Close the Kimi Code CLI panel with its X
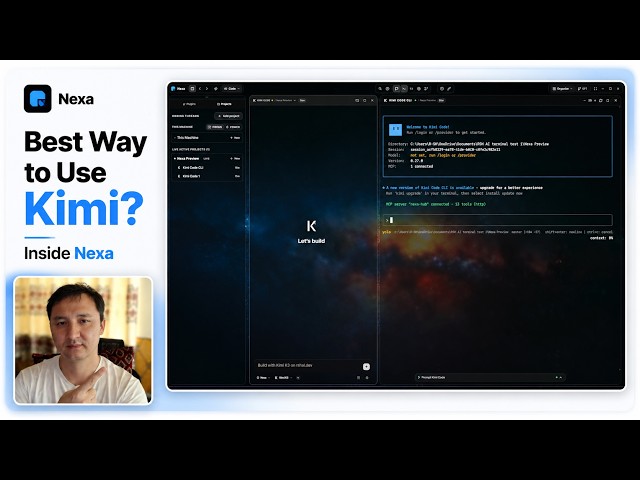This screenshot has width=640, height=480. pyautogui.click(x=616, y=100)
